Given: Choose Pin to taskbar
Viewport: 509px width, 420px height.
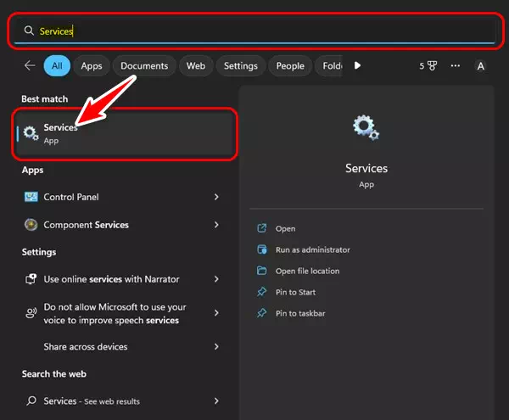Looking at the screenshot, I should click(x=300, y=313).
